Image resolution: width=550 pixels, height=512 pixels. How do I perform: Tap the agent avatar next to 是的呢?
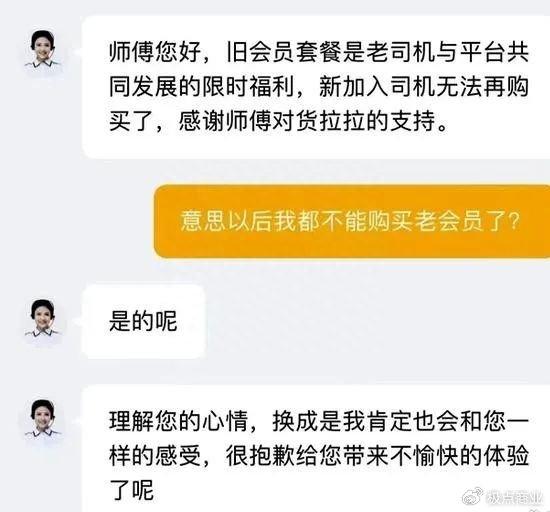(43, 318)
